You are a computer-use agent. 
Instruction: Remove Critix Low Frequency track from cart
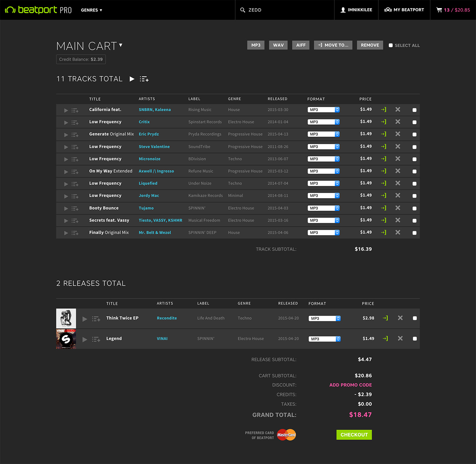coord(398,122)
